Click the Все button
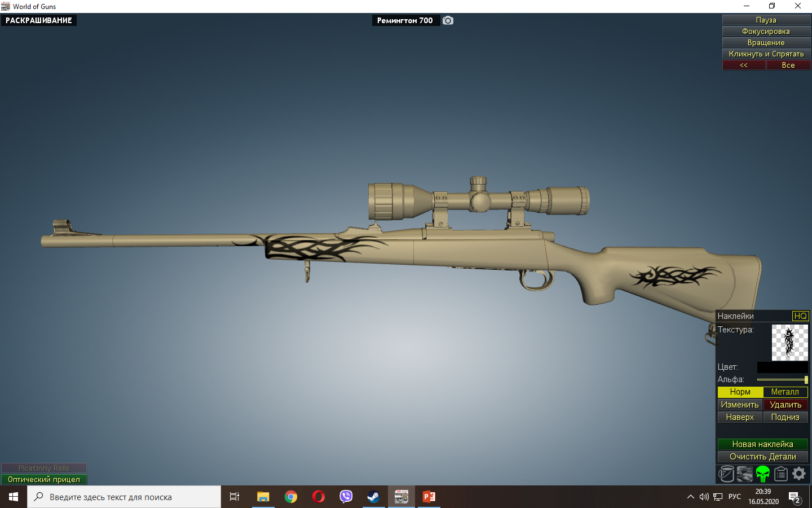 (788, 65)
